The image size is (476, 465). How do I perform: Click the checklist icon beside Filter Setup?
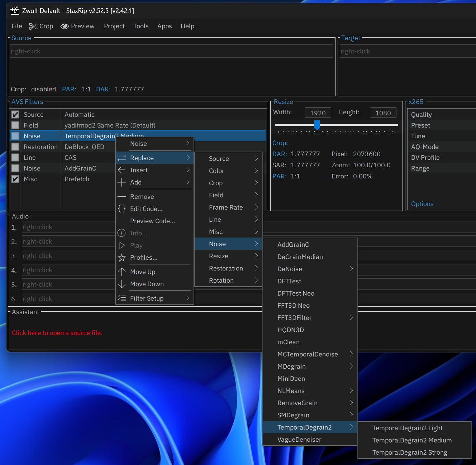(122, 298)
